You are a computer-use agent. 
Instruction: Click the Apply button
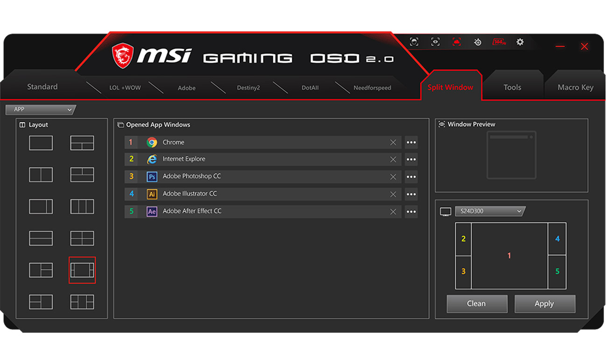click(544, 304)
